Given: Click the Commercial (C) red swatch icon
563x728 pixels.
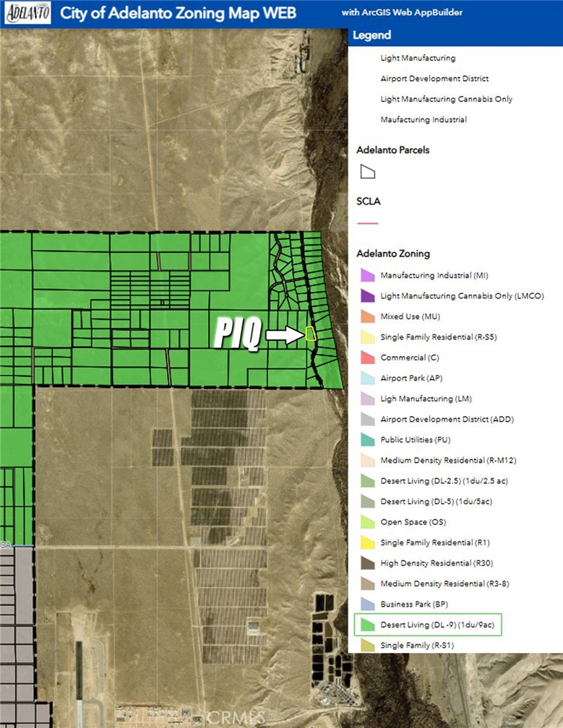Looking at the screenshot, I should tap(367, 357).
